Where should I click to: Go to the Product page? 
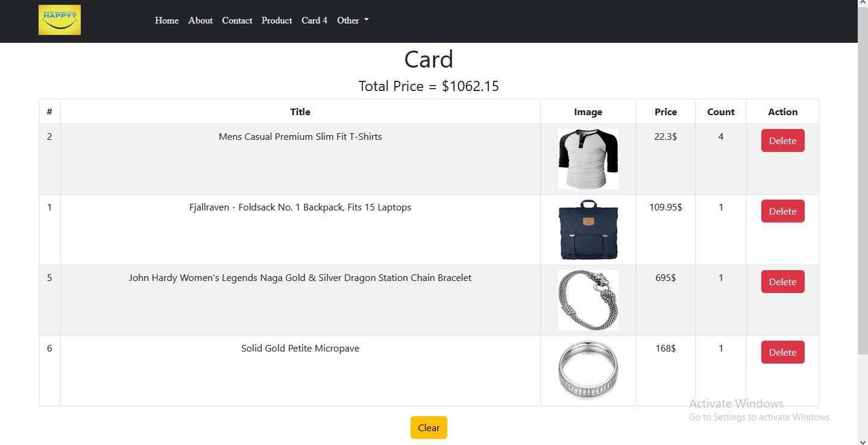click(276, 21)
